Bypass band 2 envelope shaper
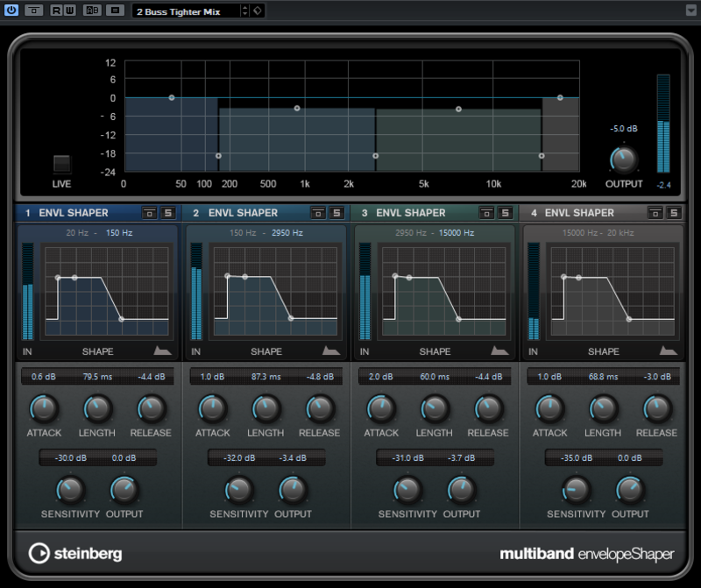 (318, 213)
